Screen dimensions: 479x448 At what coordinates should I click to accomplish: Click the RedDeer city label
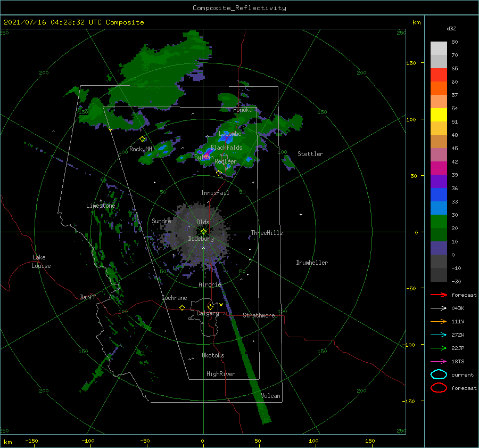pyautogui.click(x=226, y=161)
